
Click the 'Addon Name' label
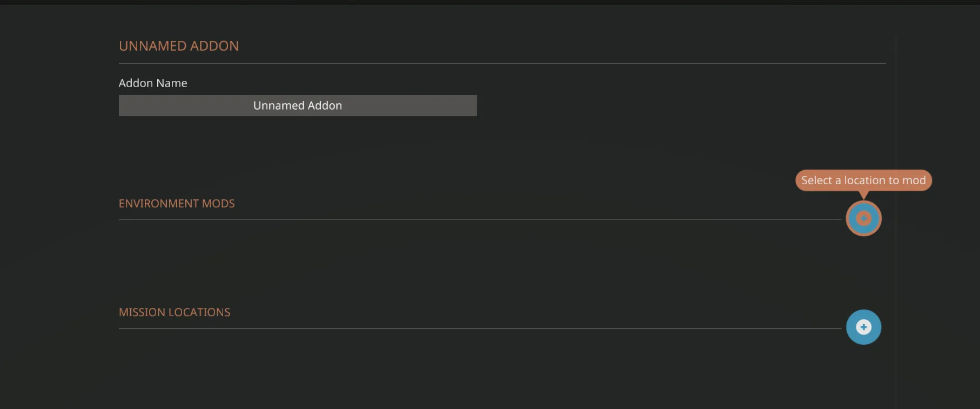click(x=153, y=83)
